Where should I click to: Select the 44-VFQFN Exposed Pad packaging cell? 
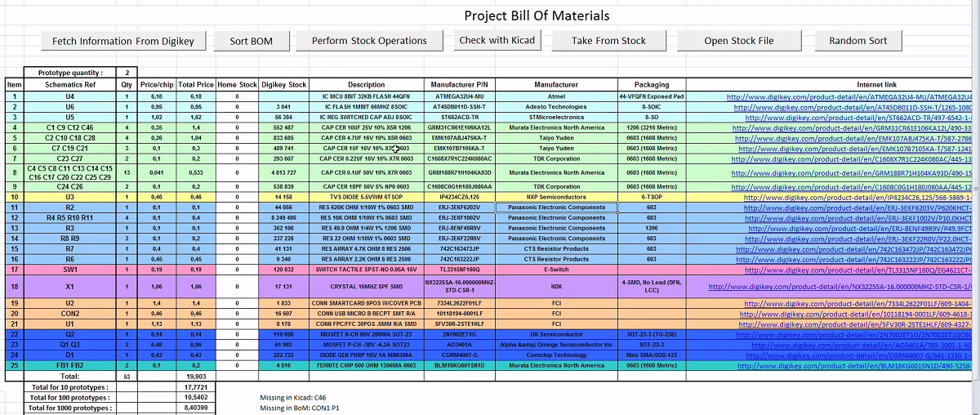pos(652,96)
